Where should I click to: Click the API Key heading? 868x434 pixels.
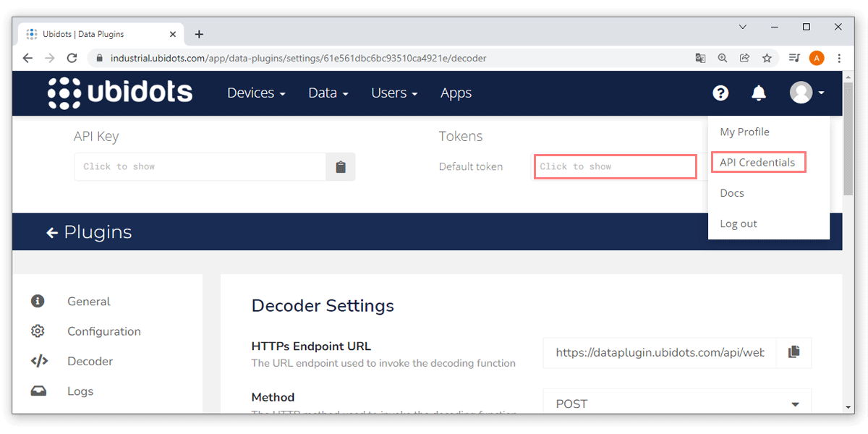point(96,136)
